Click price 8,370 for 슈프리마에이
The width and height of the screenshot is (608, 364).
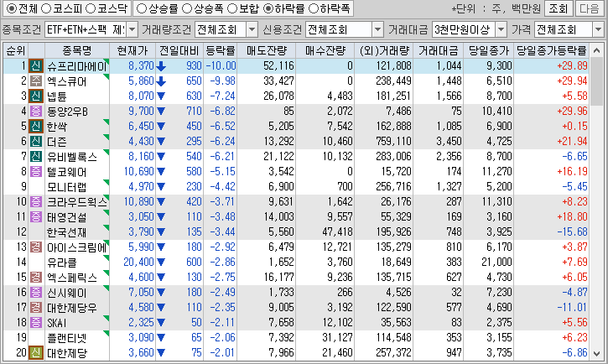click(141, 66)
